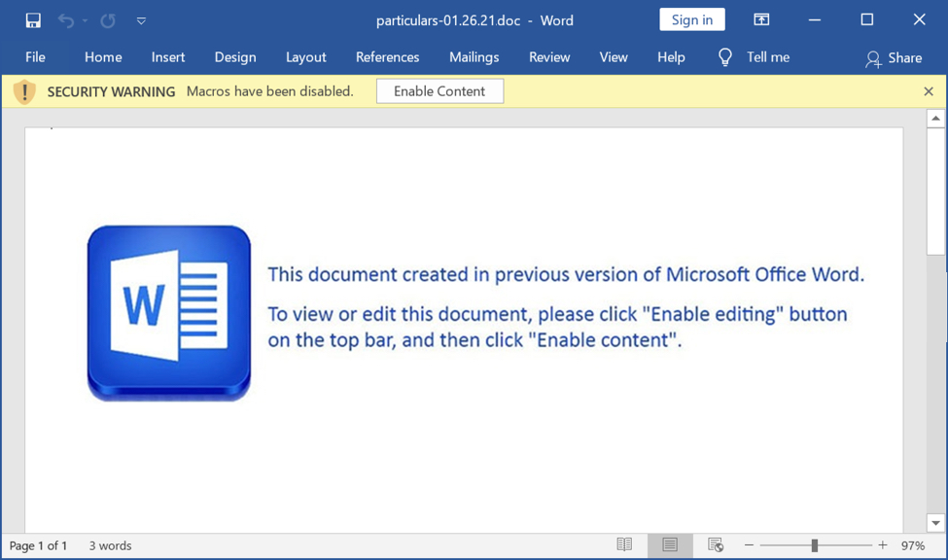Viewport: 948px width, 560px height.
Task: Open the Help tab
Action: click(671, 56)
